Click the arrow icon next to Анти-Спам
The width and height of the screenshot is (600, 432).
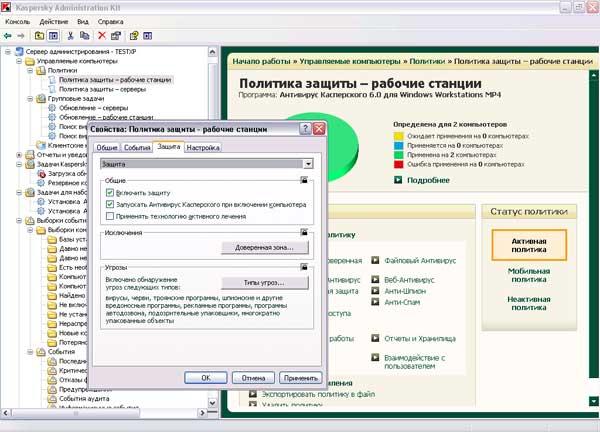point(375,302)
